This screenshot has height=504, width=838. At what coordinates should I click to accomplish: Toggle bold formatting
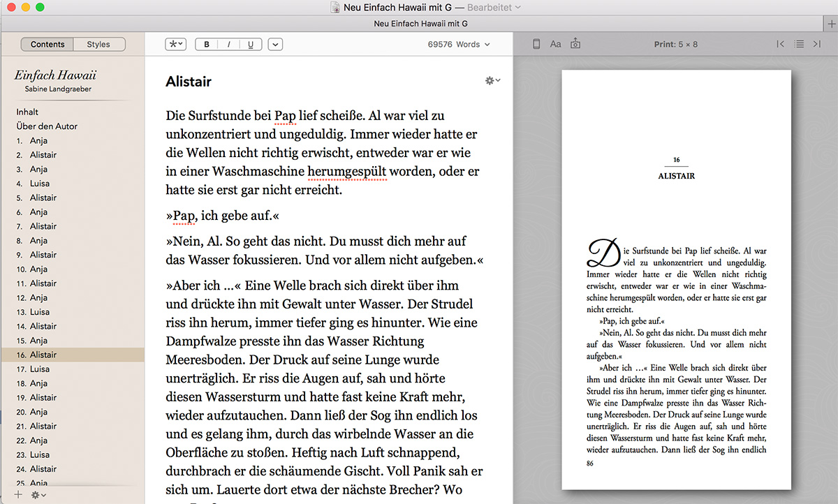pyautogui.click(x=206, y=44)
